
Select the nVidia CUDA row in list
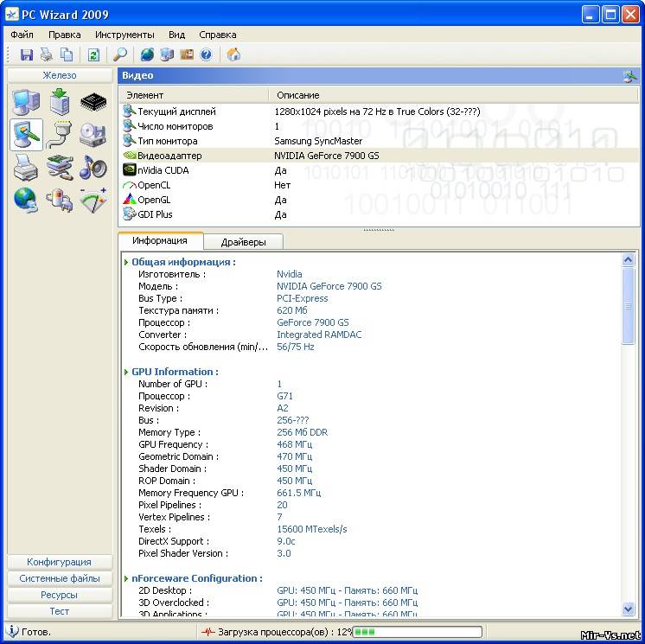pos(163,170)
